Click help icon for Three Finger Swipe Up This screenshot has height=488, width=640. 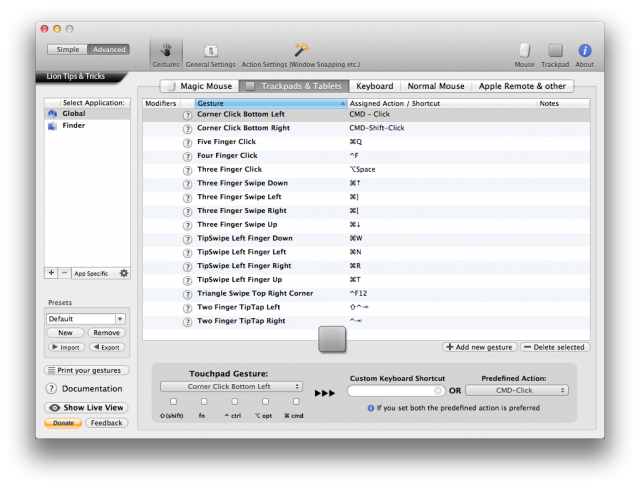point(187,226)
